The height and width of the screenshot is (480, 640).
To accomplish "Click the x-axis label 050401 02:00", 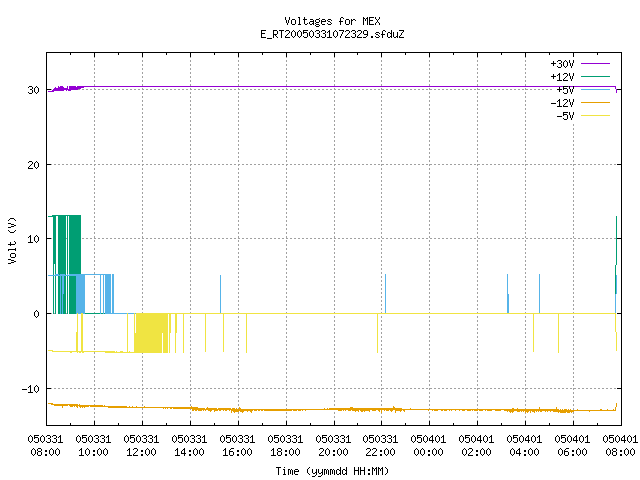I will pos(476,446).
